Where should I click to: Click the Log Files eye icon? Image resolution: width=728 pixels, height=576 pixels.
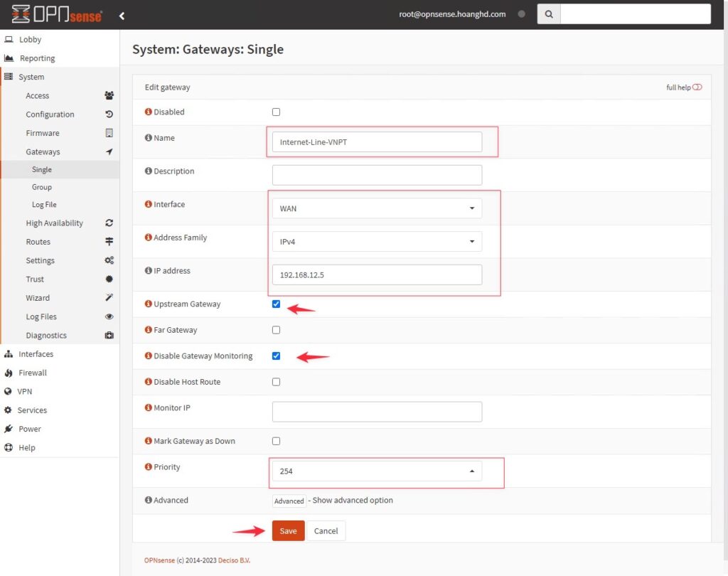(109, 316)
